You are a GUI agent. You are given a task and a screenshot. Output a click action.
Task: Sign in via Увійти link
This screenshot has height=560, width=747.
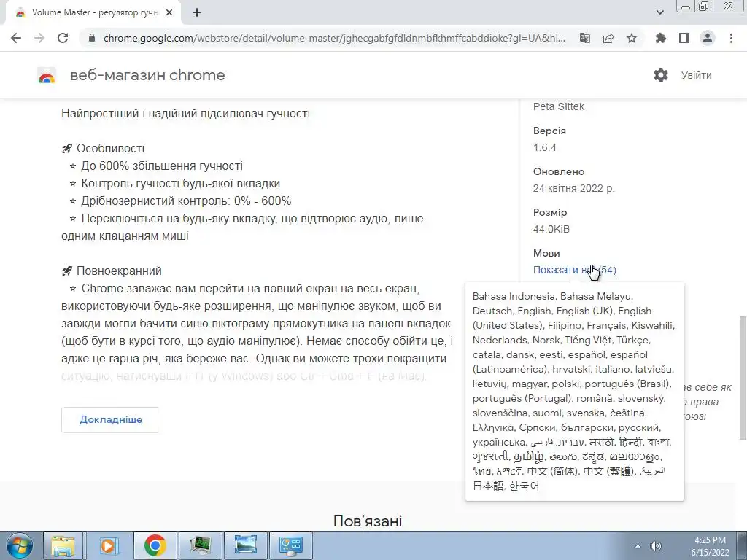point(697,75)
